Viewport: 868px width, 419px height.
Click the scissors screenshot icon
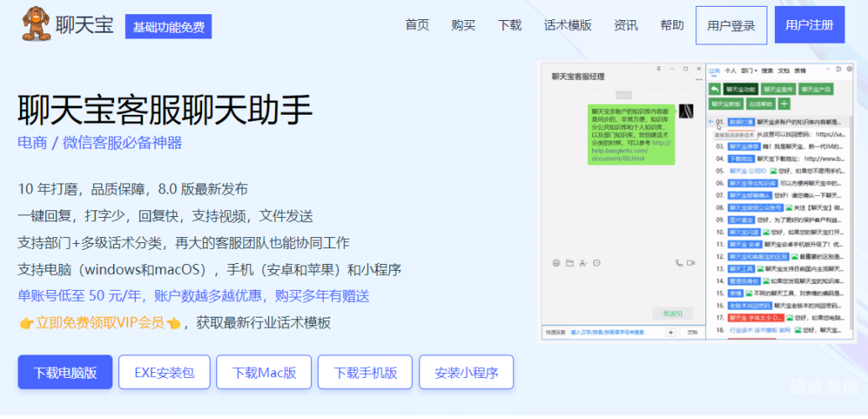coord(583,263)
